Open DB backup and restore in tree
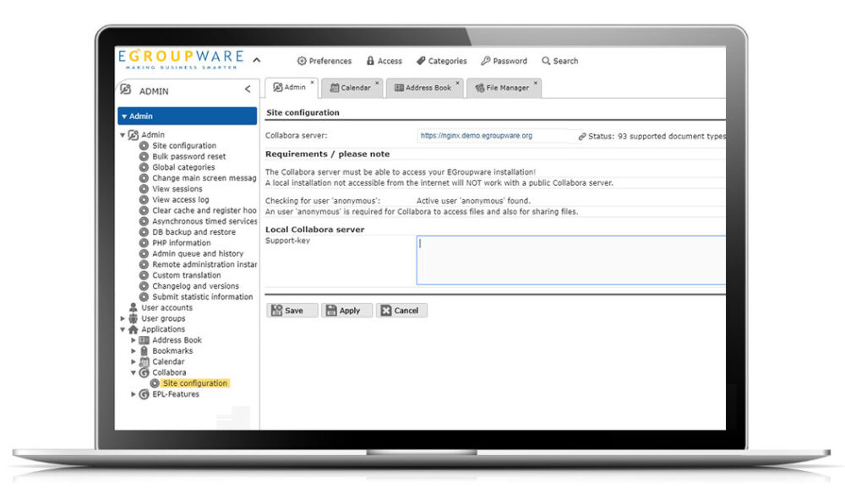Screen dimensions: 845x504 pos(194,232)
